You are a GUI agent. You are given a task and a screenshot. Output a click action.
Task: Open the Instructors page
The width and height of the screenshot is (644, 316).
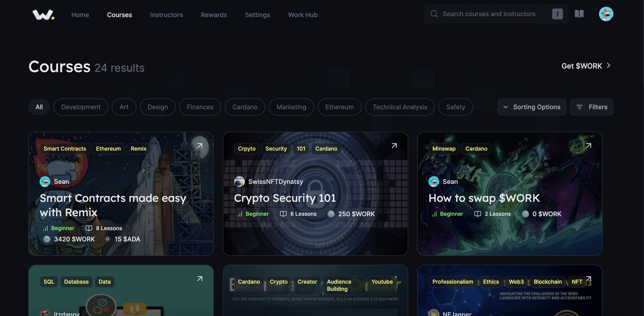pyautogui.click(x=166, y=15)
